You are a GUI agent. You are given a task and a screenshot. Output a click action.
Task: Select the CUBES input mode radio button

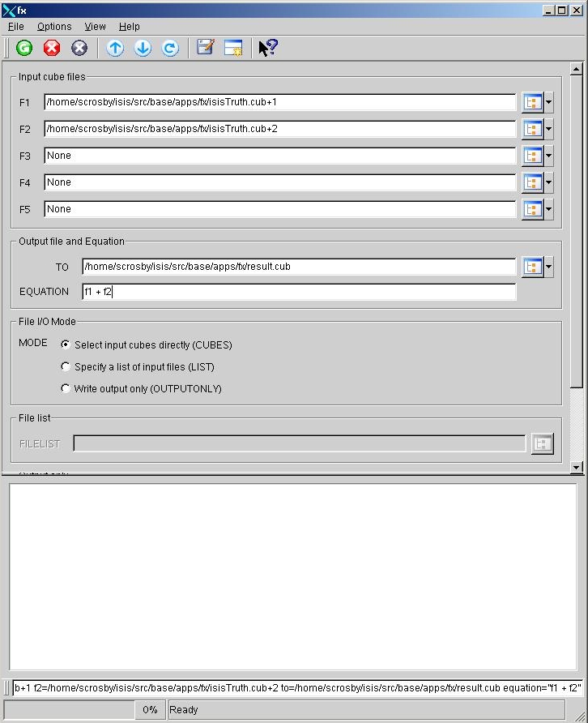click(66, 344)
